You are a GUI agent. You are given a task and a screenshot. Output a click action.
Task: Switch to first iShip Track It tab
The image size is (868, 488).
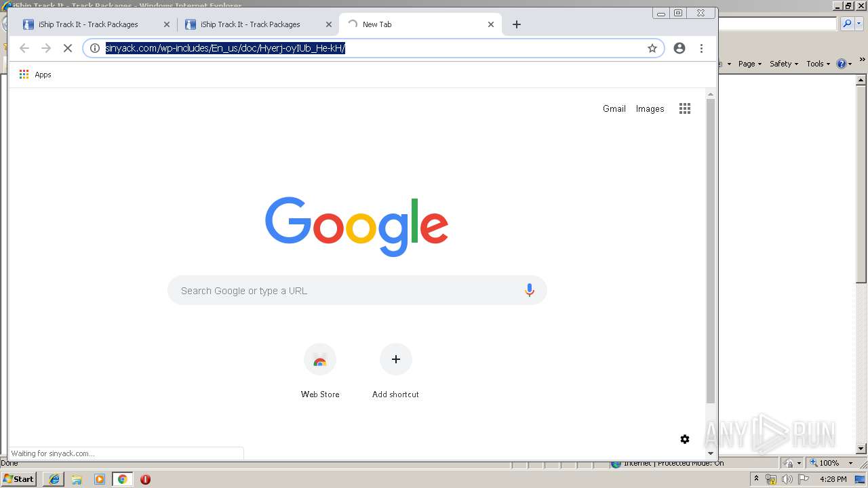point(95,24)
